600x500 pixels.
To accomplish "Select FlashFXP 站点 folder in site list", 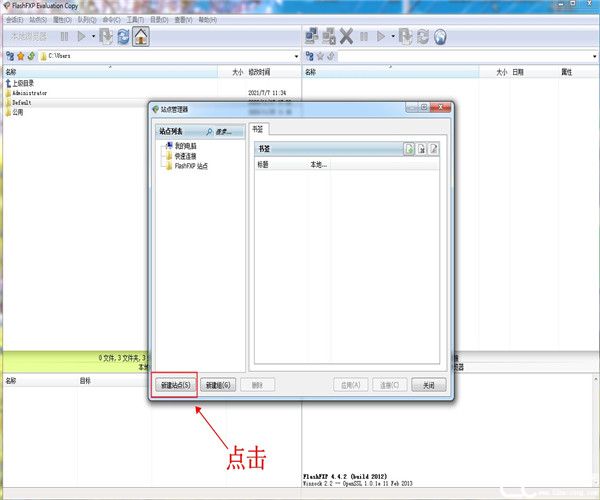I will (190, 166).
